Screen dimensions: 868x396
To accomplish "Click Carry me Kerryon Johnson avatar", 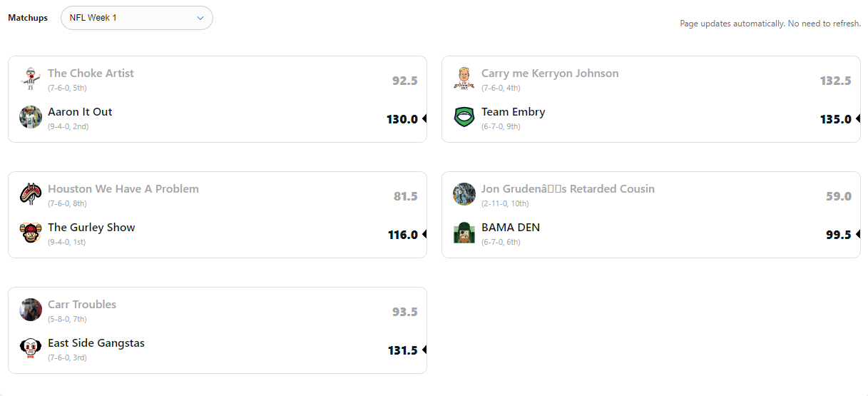I will pos(464,78).
